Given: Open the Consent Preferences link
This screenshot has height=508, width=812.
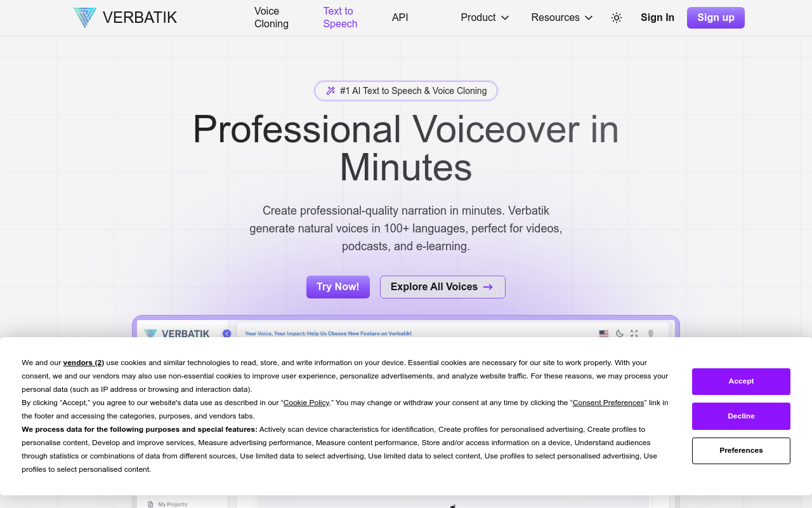Looking at the screenshot, I should (x=608, y=403).
